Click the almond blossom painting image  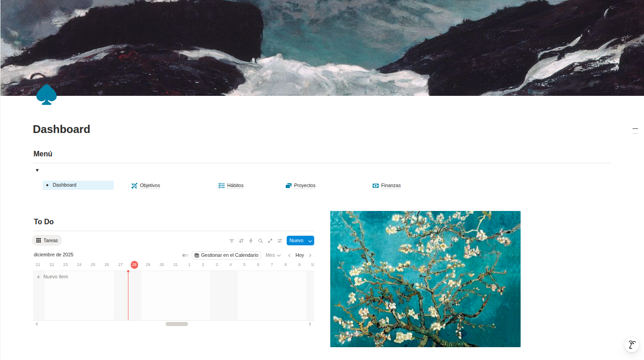point(425,279)
